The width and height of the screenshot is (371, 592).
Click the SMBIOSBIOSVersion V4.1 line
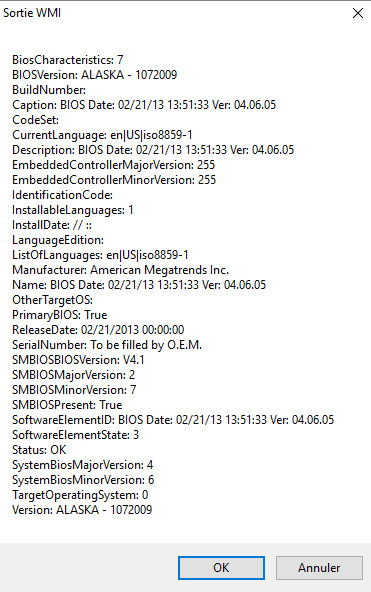[78, 360]
